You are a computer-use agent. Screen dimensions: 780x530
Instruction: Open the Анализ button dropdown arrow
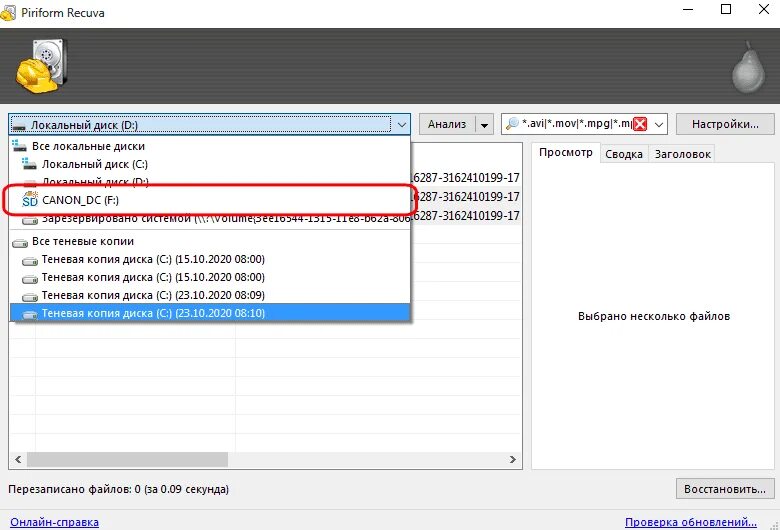pos(484,124)
